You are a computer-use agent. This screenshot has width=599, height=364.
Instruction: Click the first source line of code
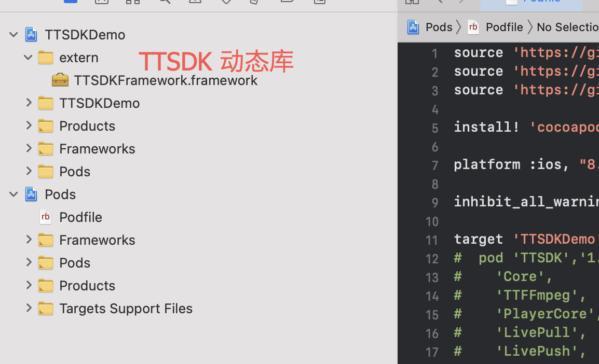(x=526, y=53)
